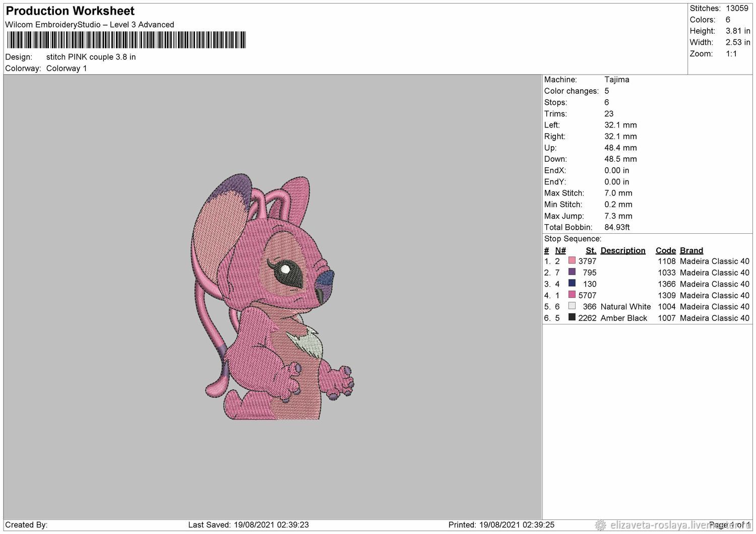This screenshot has height=534, width=756.
Task: Click the Down value '48.5 mm'
Action: point(620,159)
